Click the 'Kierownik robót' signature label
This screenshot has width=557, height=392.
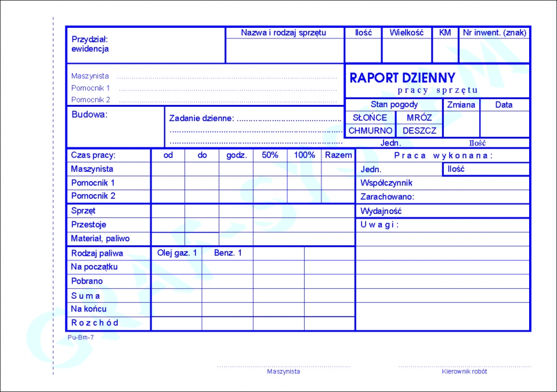tap(464, 371)
